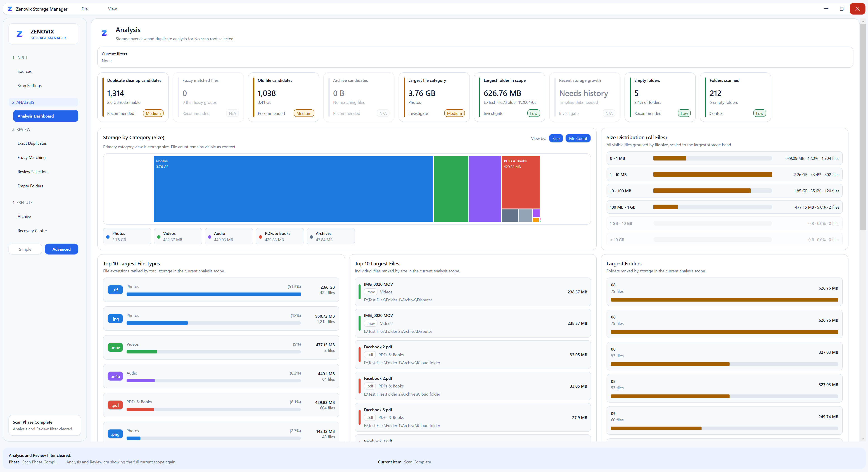The image size is (868, 472).
Task: View category chart by File Count
Action: tap(578, 139)
